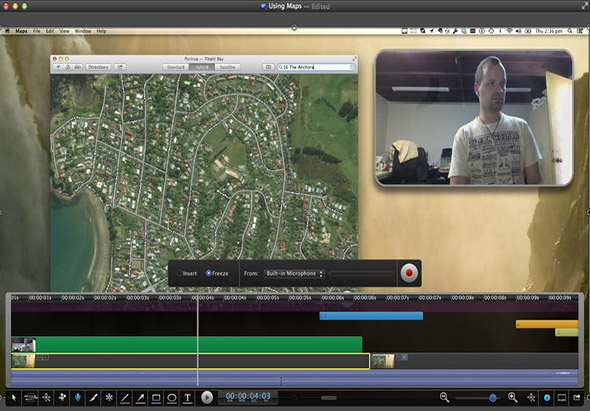Switch Maps to Satellite view
The image size is (590, 411).
coord(227,67)
